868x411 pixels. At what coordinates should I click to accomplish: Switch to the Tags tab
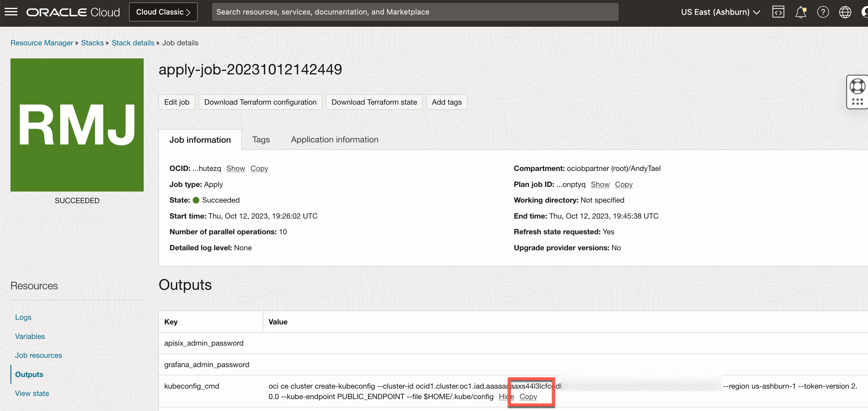click(261, 140)
